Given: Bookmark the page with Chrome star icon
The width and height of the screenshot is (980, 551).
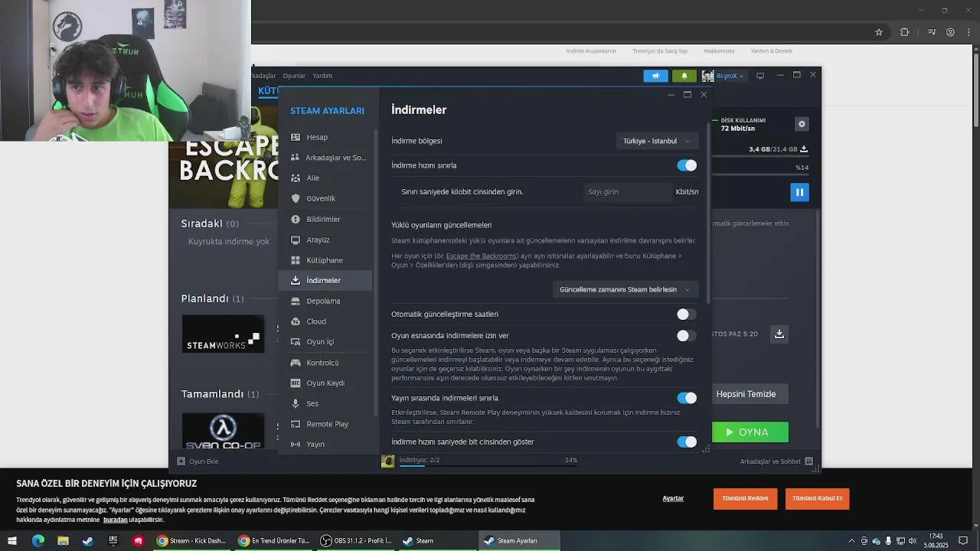Looking at the screenshot, I should [x=879, y=32].
